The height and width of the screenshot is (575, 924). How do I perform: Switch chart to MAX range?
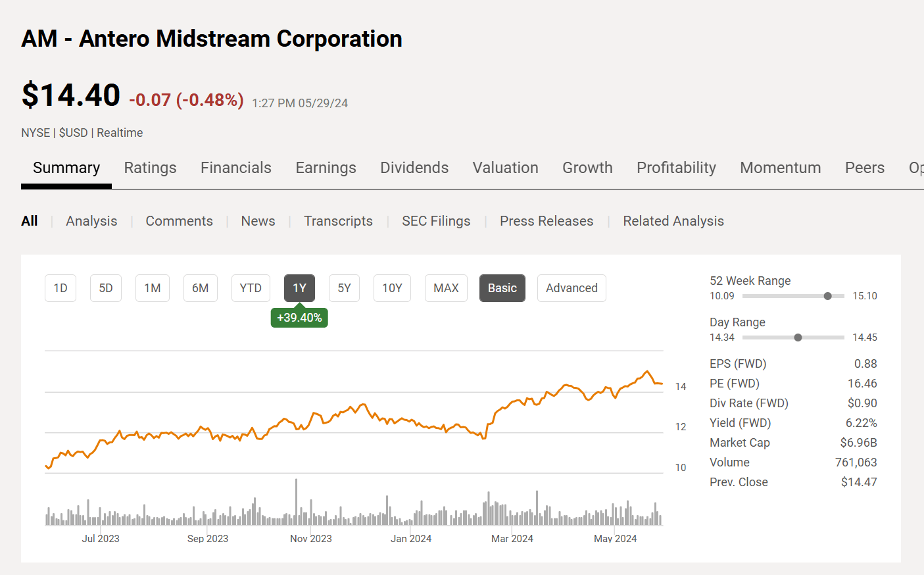[446, 288]
